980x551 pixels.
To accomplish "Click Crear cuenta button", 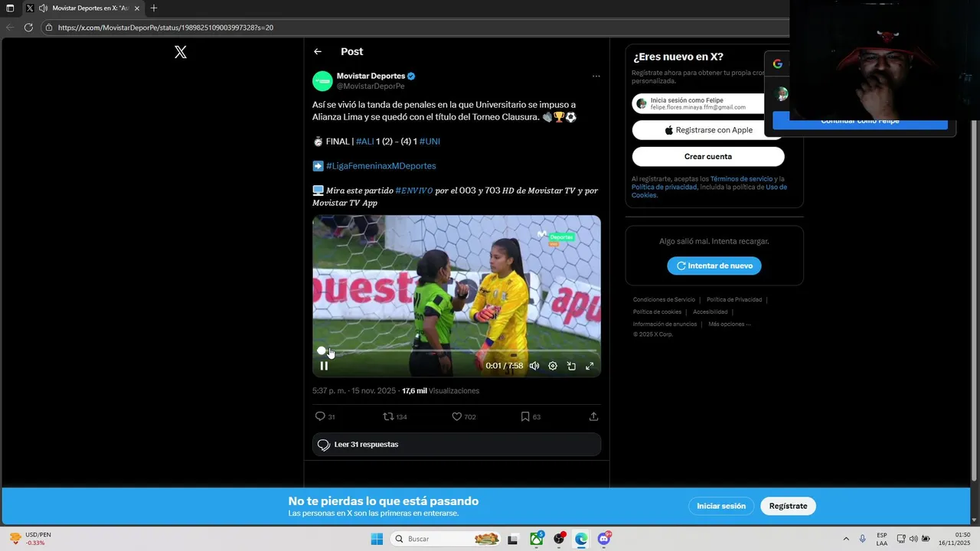I will 708,156.
